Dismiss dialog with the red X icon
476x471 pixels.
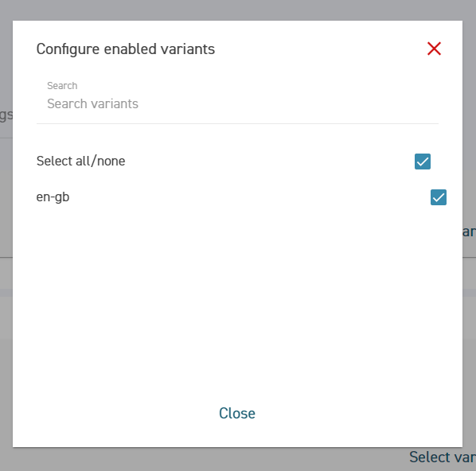pos(434,49)
